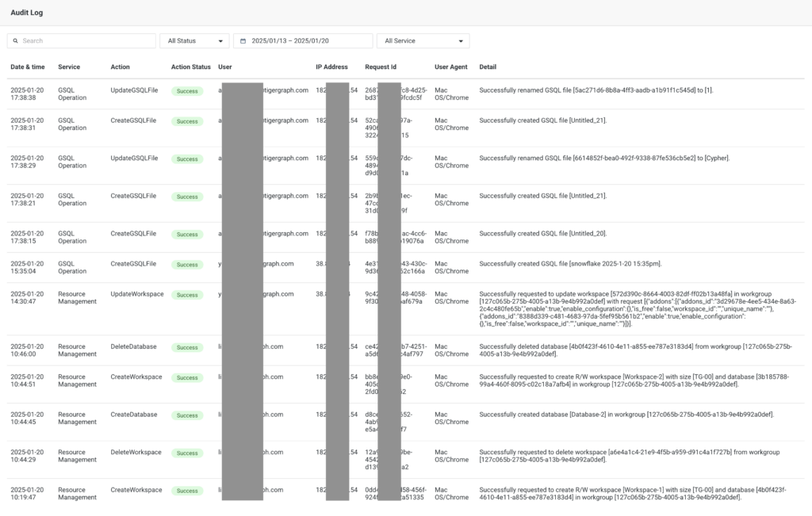Click the detail about created database [Database-2]
Viewport: 812px width, 516px height.
click(626, 415)
